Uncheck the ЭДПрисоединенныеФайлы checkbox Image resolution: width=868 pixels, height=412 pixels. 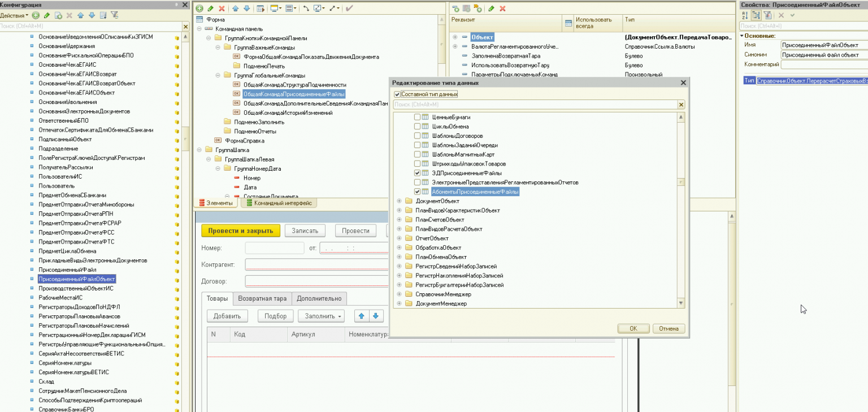417,173
